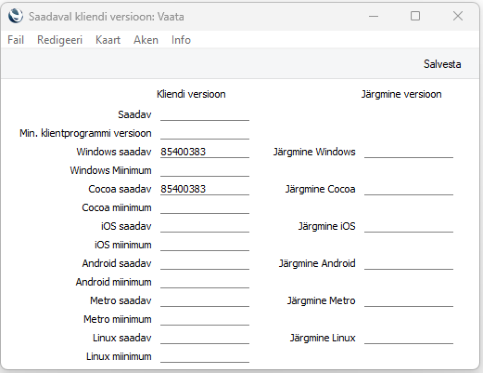Minimize the Saadaval kliendi versioon window
The image size is (483, 373).
(x=373, y=16)
